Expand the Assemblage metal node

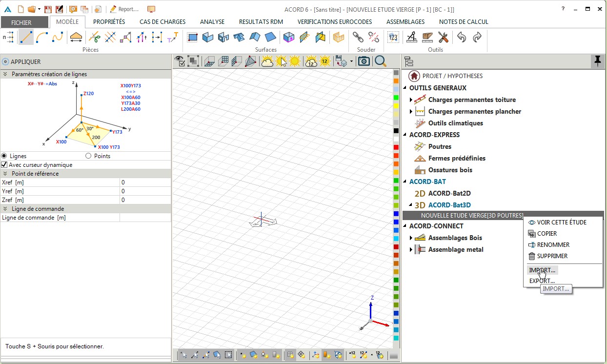(411, 249)
